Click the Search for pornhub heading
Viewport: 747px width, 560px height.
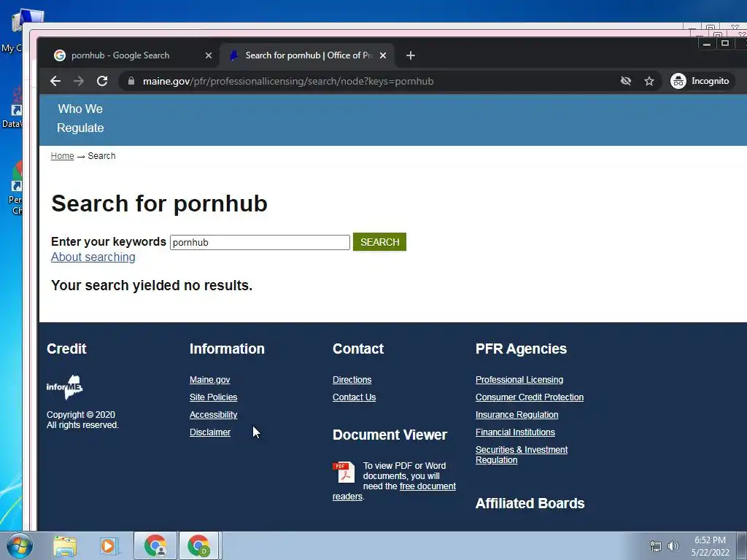pyautogui.click(x=159, y=204)
